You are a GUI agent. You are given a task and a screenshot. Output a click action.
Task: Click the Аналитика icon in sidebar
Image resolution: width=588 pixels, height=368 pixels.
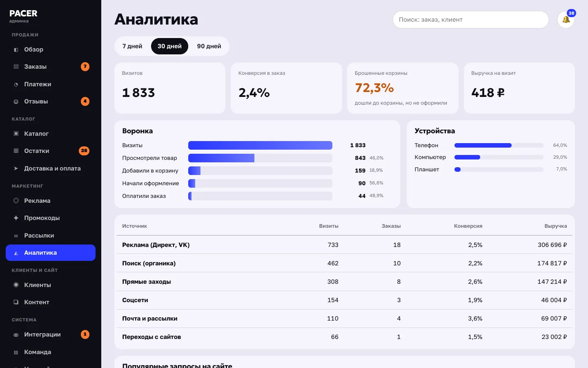pos(16,253)
